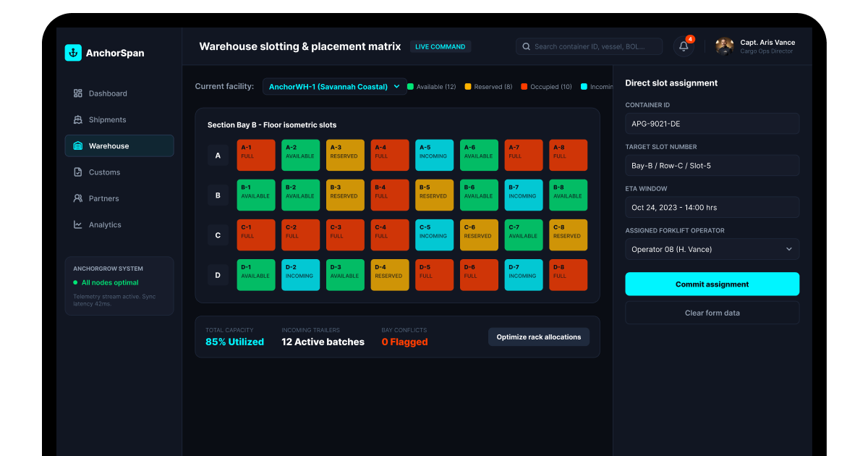The width and height of the screenshot is (868, 456).
Task: Select row C label
Action: 218,235
